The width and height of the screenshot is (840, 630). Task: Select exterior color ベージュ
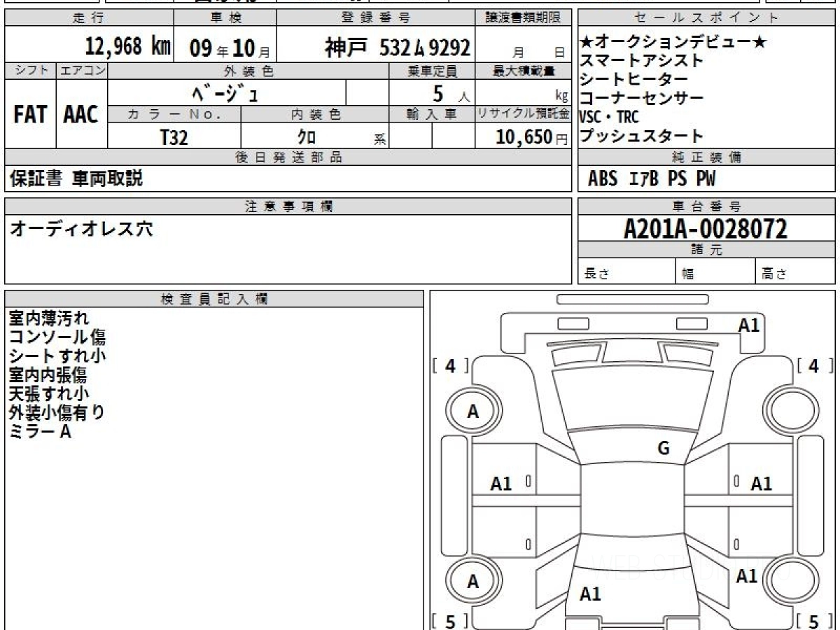click(226, 92)
